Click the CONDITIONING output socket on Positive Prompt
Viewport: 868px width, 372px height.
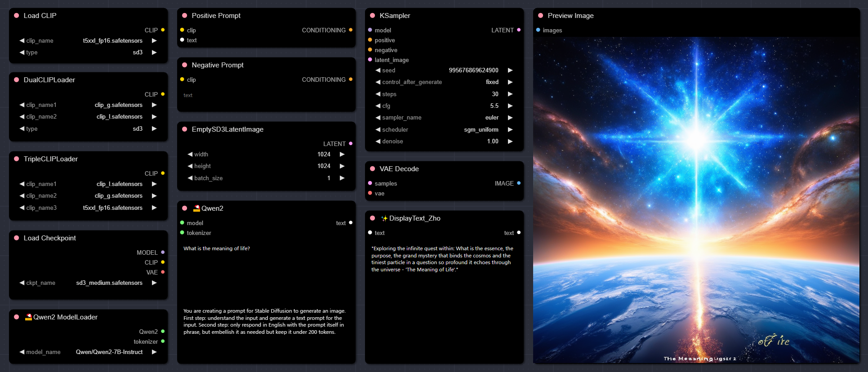point(351,30)
